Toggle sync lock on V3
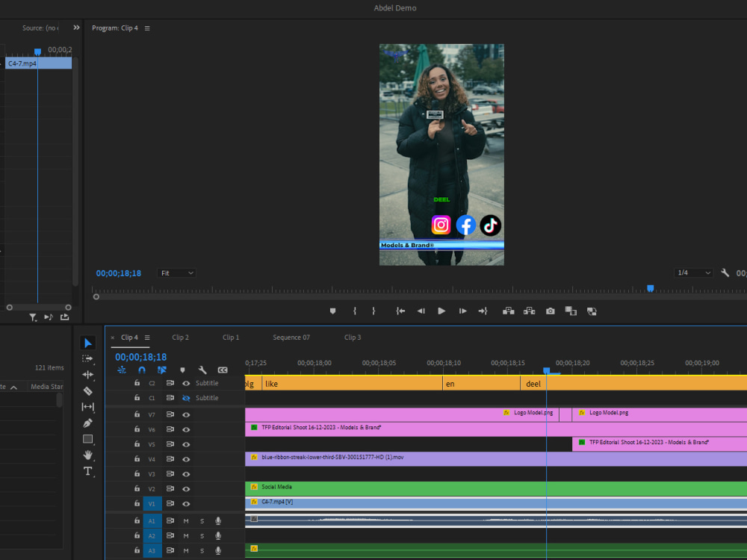747x560 pixels. [x=170, y=474]
